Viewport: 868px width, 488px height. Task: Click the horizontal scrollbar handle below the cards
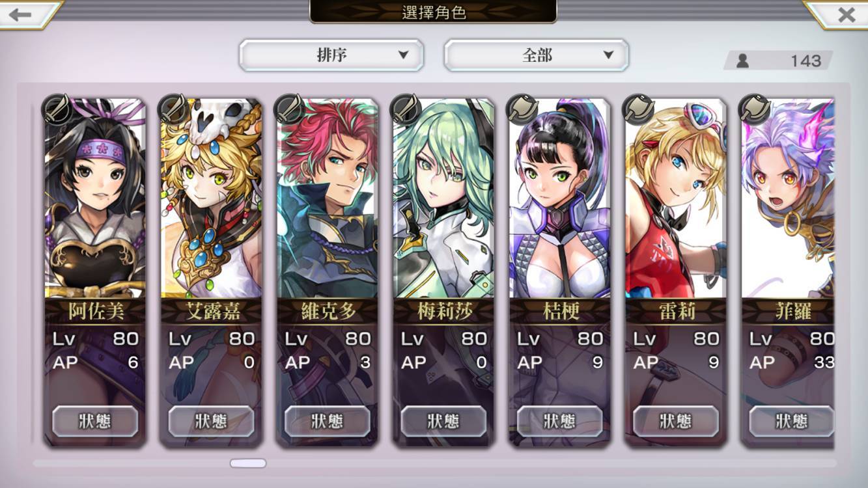point(248,463)
